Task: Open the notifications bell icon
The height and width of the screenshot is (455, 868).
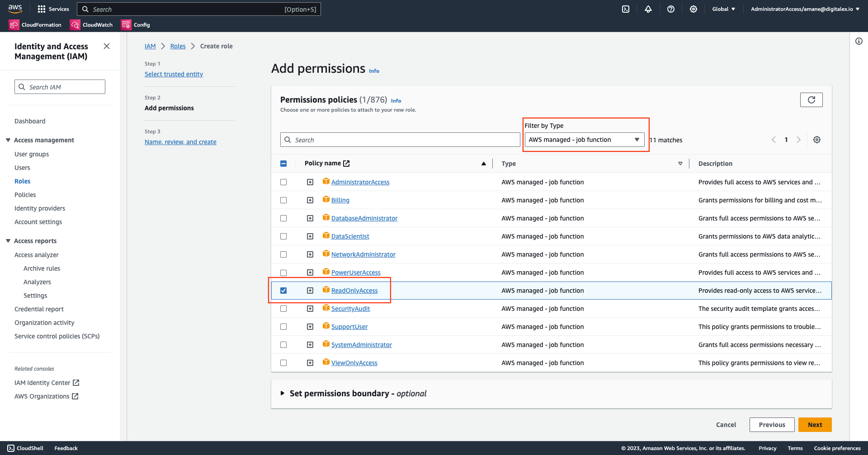Action: [648, 9]
